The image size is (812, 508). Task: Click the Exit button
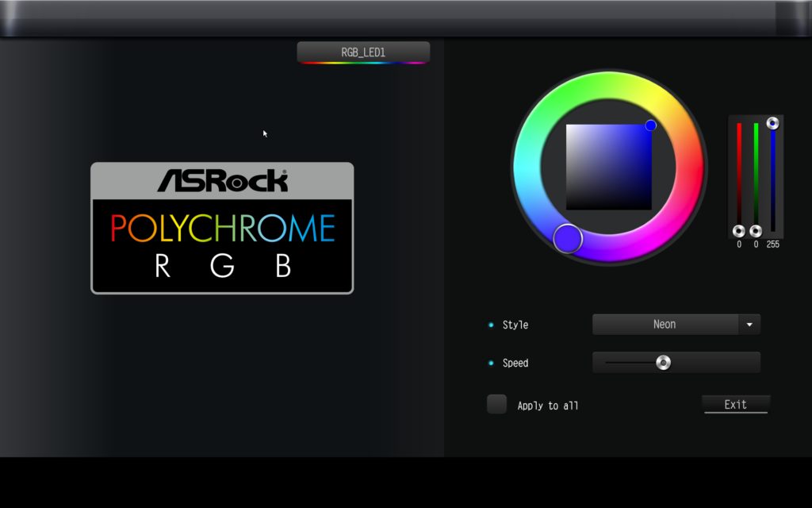(x=735, y=404)
